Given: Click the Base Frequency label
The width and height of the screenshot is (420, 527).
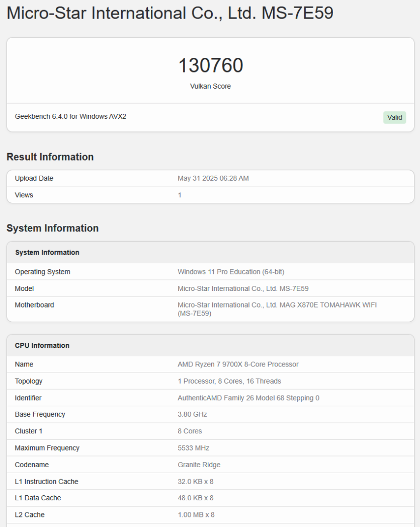Looking at the screenshot, I should (x=40, y=414).
